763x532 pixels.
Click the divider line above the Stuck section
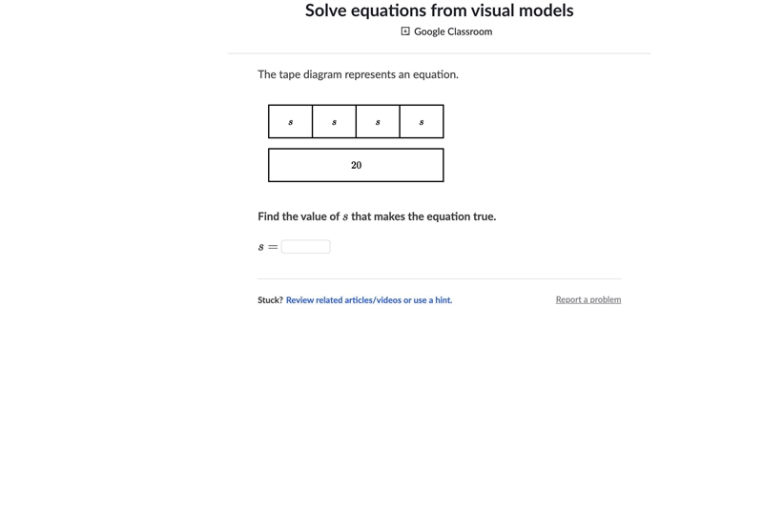440,278
